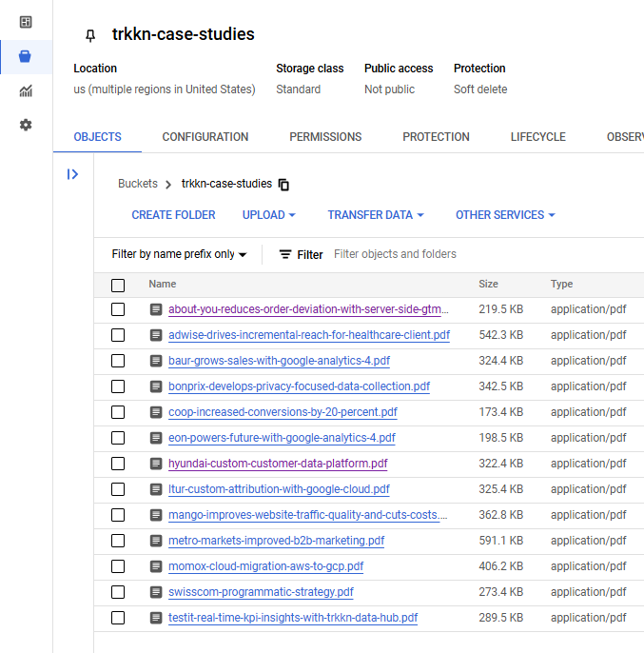Click the Size column header
644x653 pixels.
click(488, 284)
